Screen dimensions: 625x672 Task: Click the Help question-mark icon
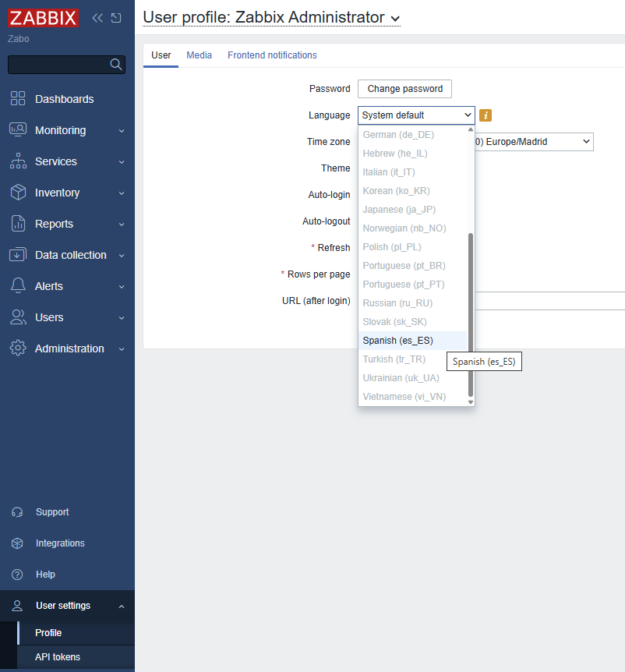click(18, 575)
